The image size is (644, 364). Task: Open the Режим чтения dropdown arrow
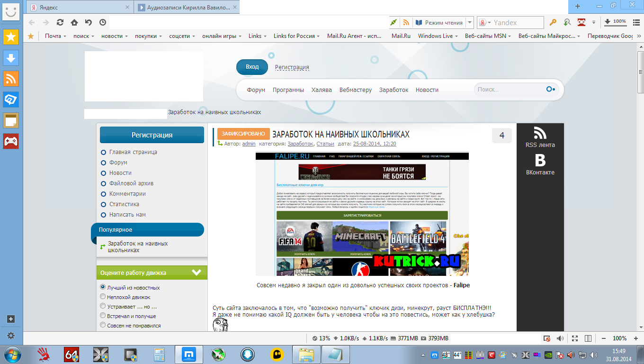tap(469, 22)
